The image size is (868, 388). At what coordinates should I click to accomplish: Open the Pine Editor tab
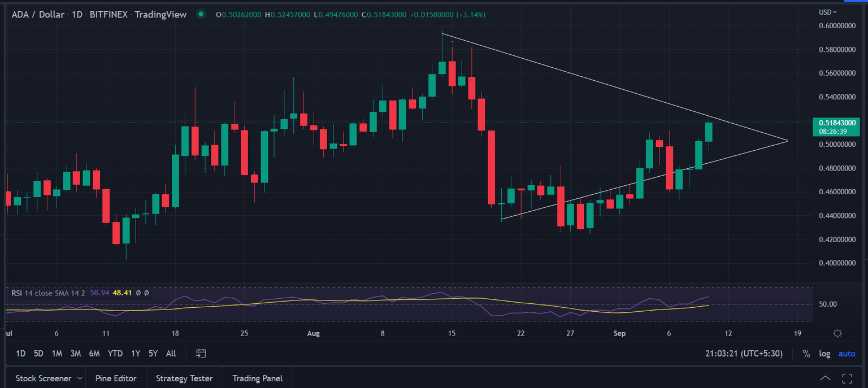click(116, 378)
